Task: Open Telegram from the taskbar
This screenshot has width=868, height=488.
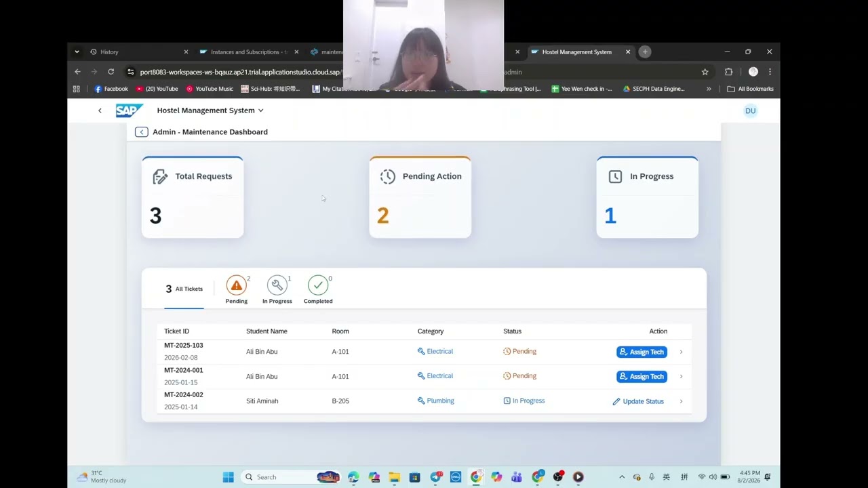Action: click(435, 477)
